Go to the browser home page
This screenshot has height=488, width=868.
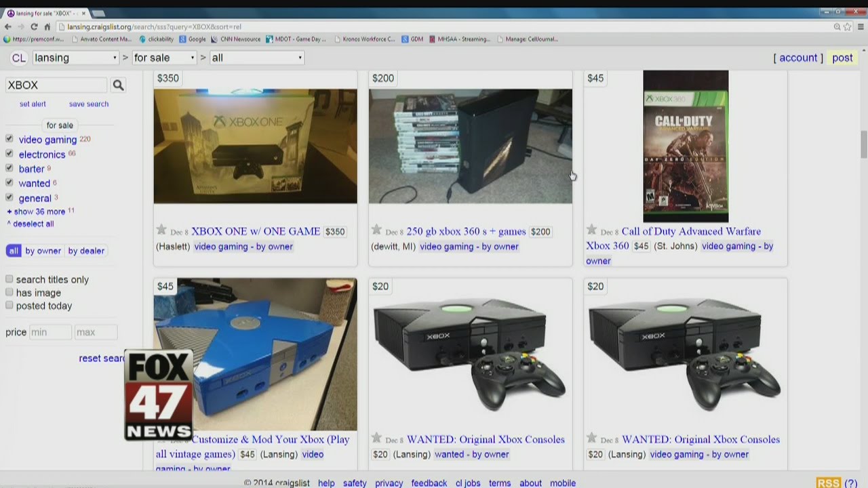click(47, 26)
